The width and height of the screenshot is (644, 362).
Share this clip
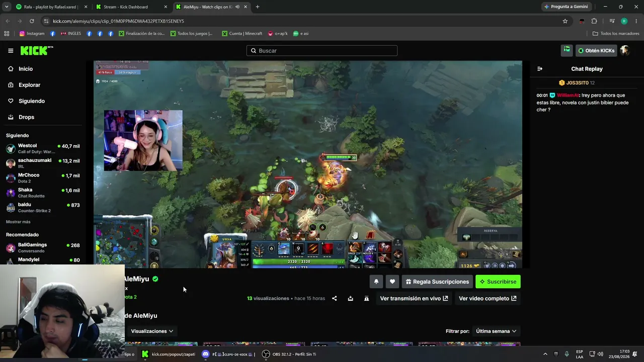pos(334,298)
